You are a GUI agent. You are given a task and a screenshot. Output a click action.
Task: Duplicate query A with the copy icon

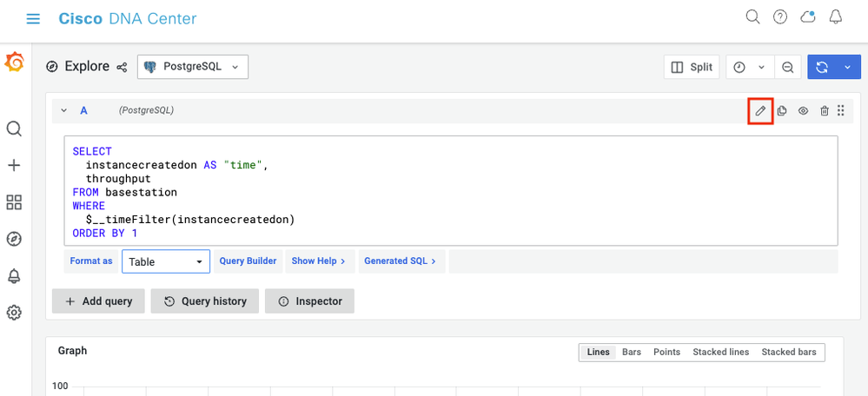pos(782,110)
